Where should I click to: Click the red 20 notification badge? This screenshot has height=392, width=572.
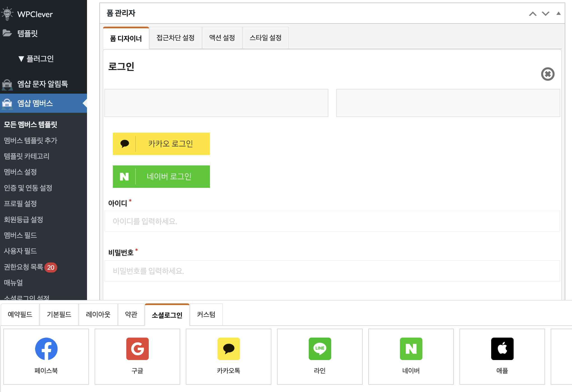coord(51,268)
